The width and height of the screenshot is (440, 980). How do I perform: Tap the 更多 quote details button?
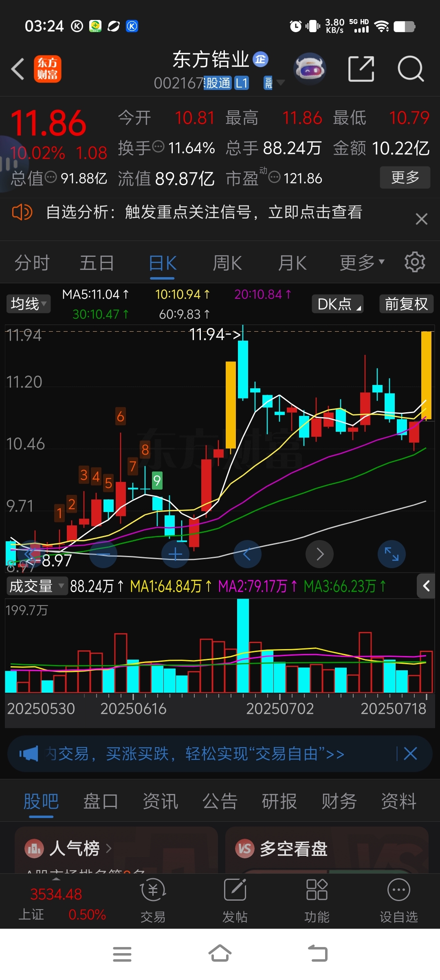pyautogui.click(x=405, y=177)
